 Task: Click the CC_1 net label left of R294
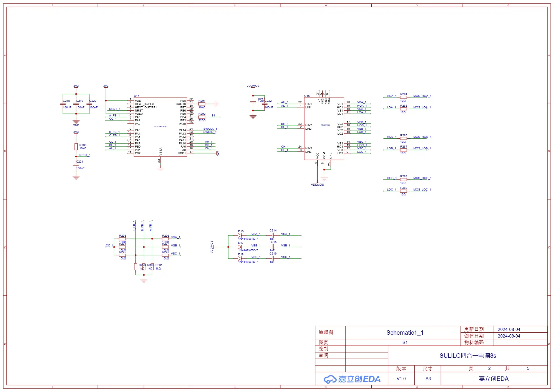tap(109, 246)
